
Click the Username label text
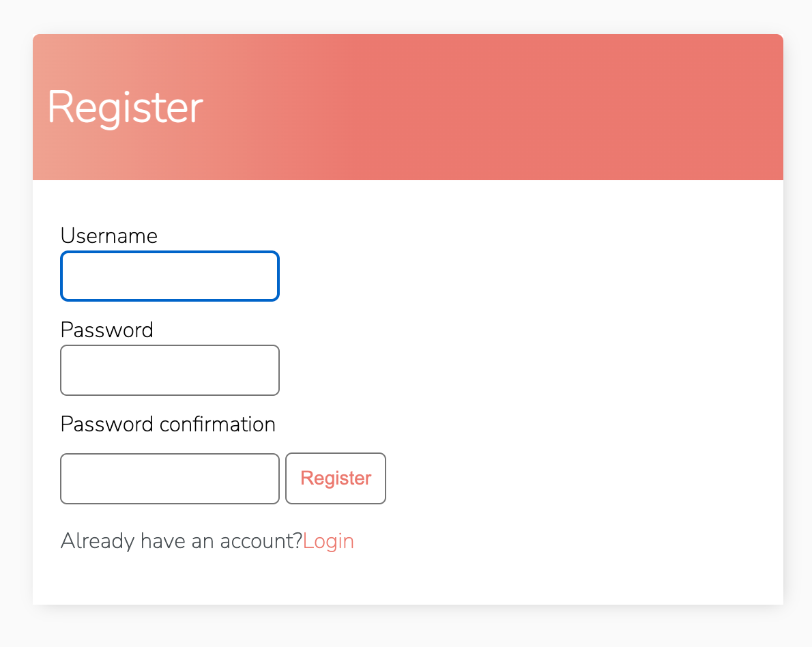click(108, 235)
